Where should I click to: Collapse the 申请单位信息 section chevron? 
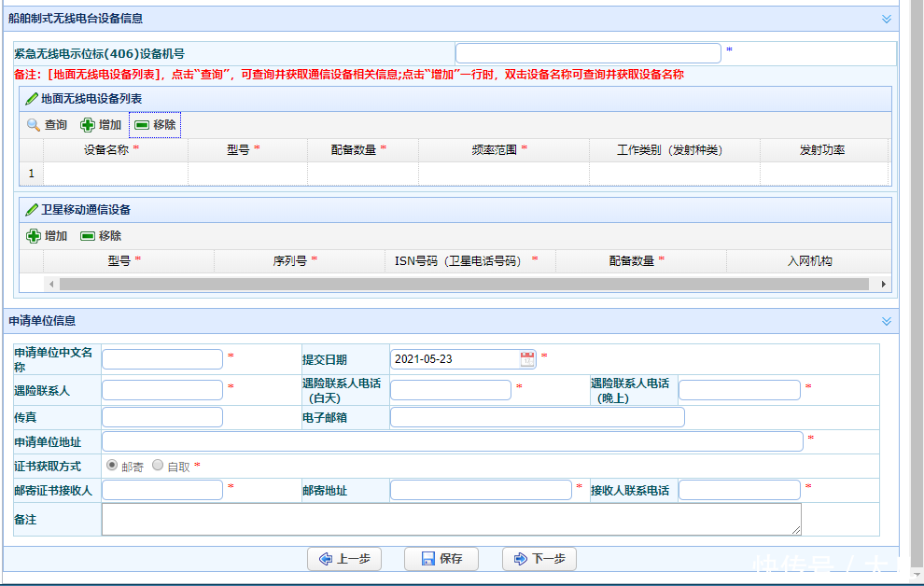pyautogui.click(x=885, y=320)
